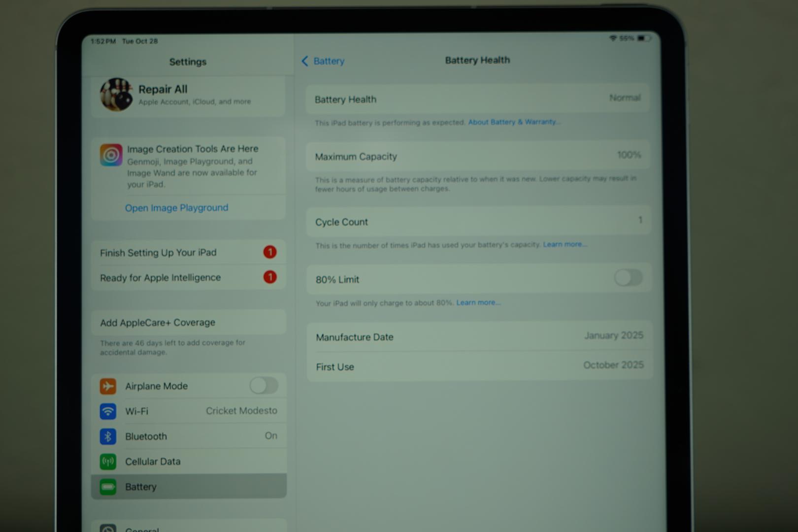Tap the battery indicator in status bar
The image size is (798, 532).
click(x=644, y=38)
